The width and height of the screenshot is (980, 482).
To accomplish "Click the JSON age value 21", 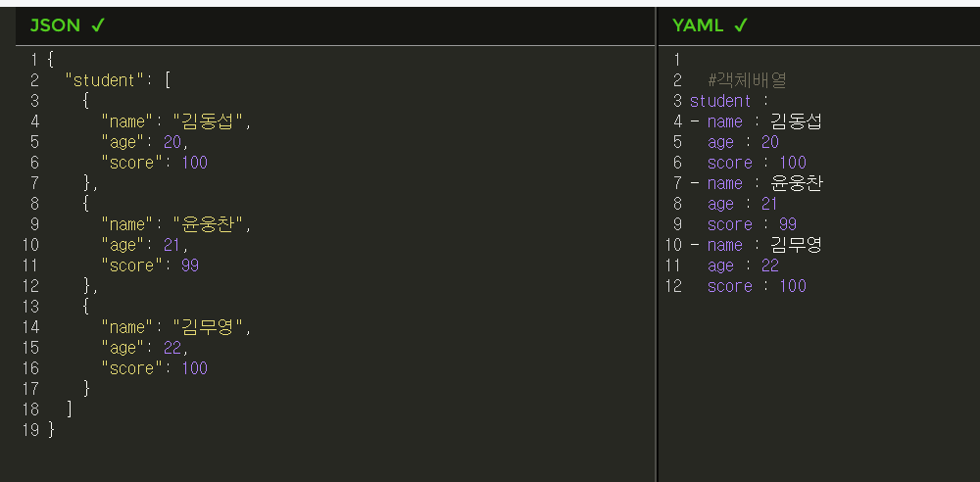I will coord(171,245).
